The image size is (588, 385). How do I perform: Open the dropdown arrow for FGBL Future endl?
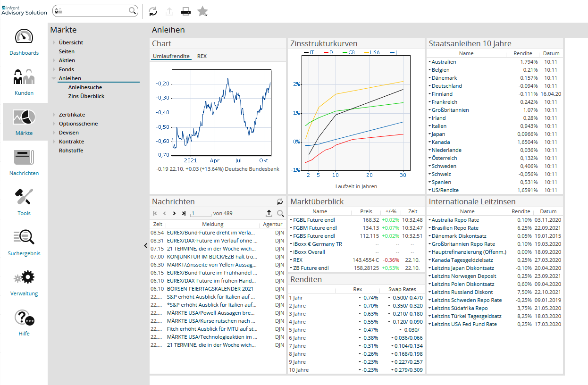tap(291, 220)
